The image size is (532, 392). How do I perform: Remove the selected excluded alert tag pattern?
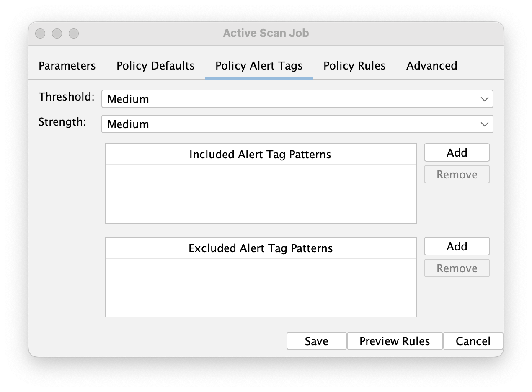tap(456, 268)
